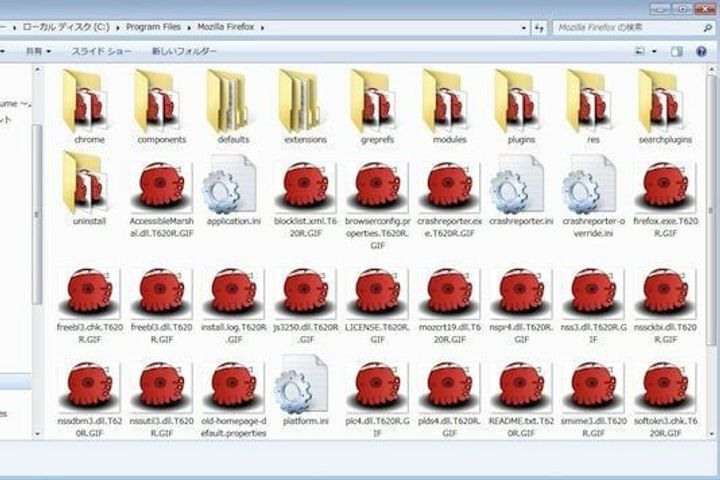
Task: Select the application.ini file icon
Action: click(230, 184)
